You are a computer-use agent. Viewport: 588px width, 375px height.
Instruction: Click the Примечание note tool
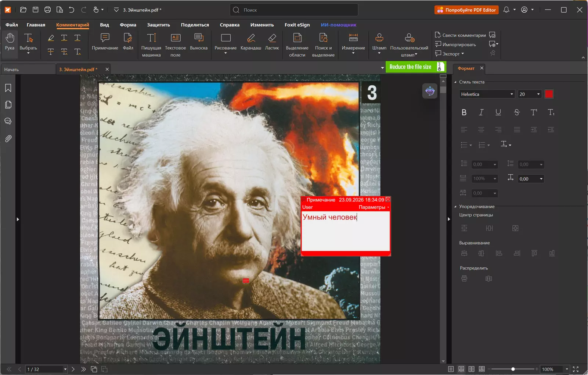[x=105, y=41]
